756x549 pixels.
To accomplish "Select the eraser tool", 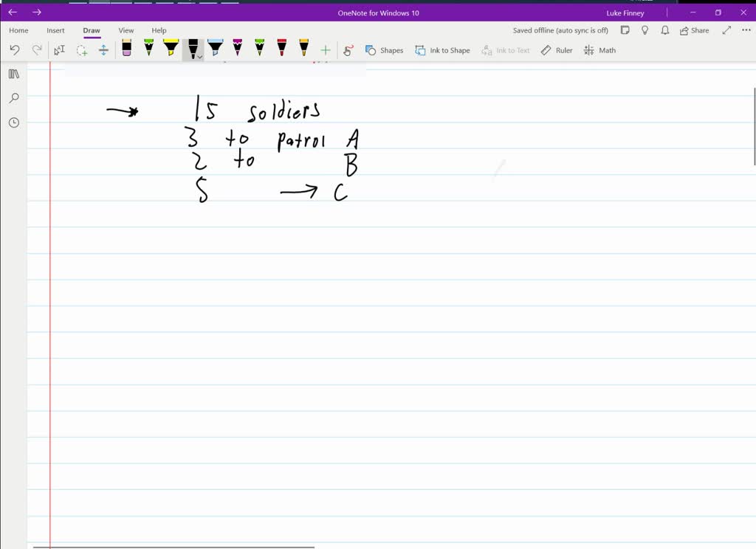I will 126,49.
